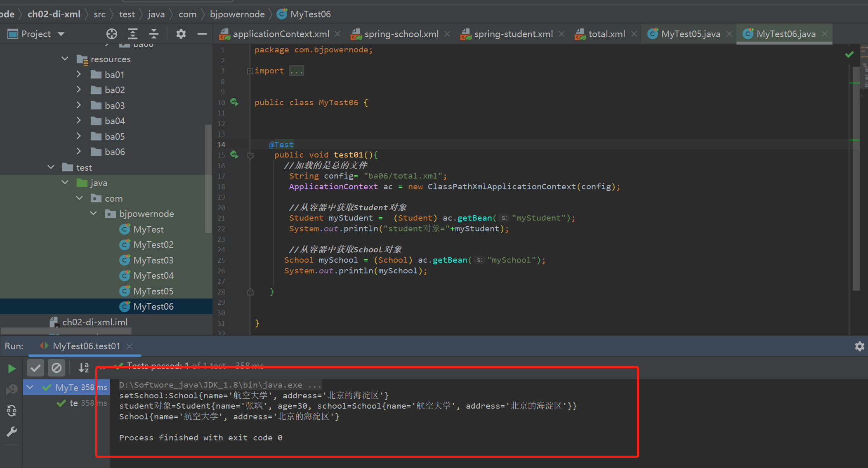Expand the ba03 folder
The height and width of the screenshot is (468, 868).
(x=79, y=105)
